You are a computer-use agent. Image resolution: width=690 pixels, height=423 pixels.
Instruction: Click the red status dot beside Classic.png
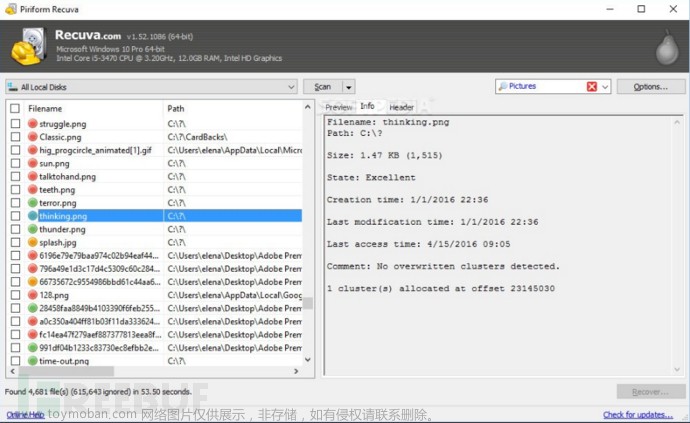click(x=33, y=137)
